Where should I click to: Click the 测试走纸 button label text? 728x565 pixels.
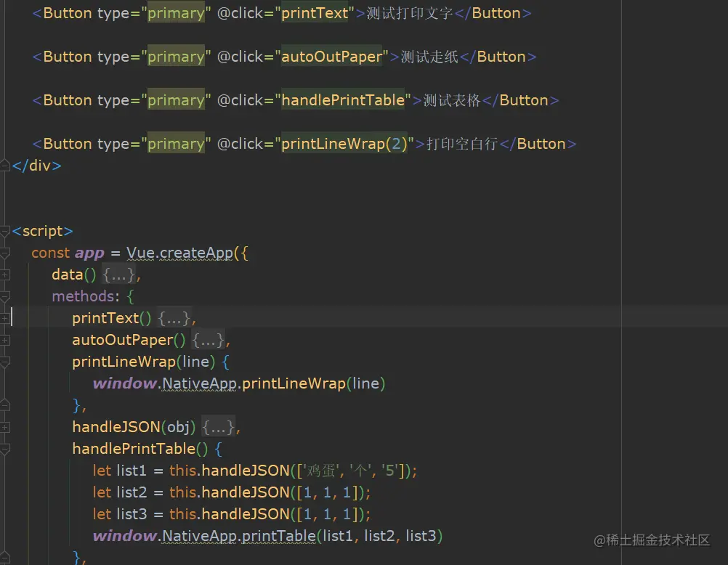[429, 57]
